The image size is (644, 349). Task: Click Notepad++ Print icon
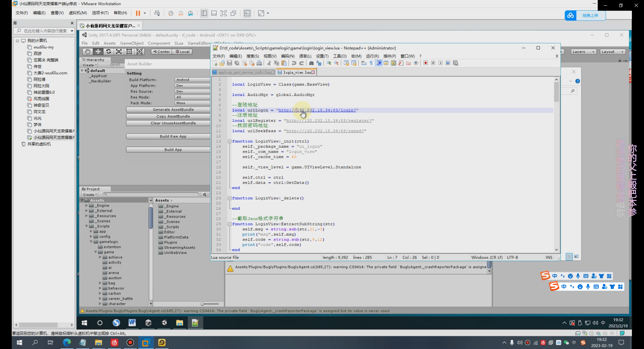259,63
